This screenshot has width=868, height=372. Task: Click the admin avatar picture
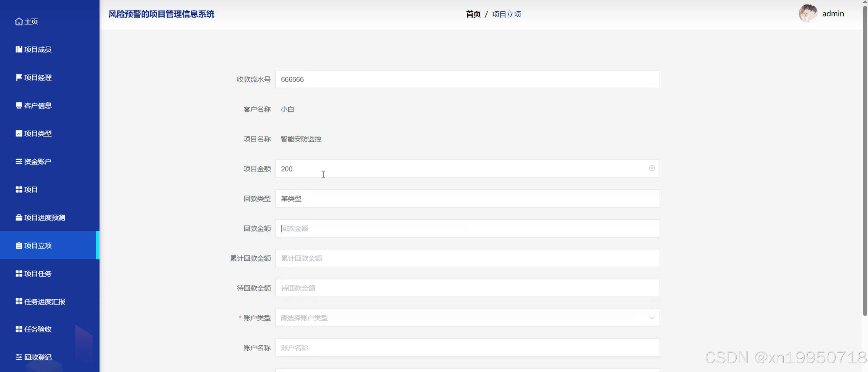[808, 13]
